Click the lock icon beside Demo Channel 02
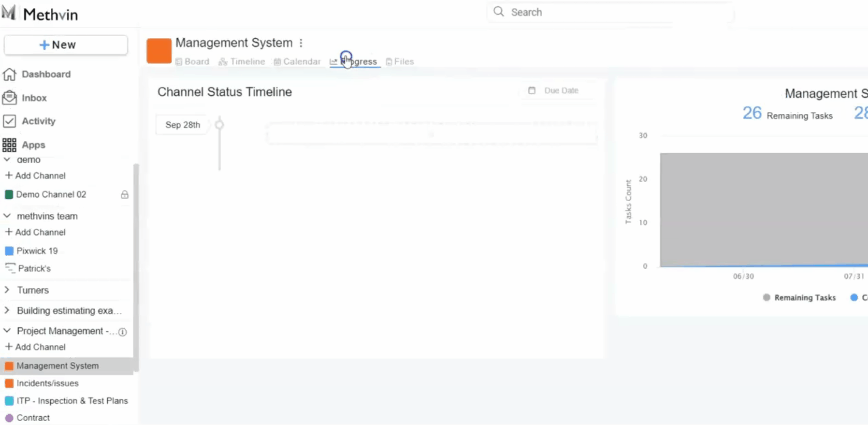 125,194
